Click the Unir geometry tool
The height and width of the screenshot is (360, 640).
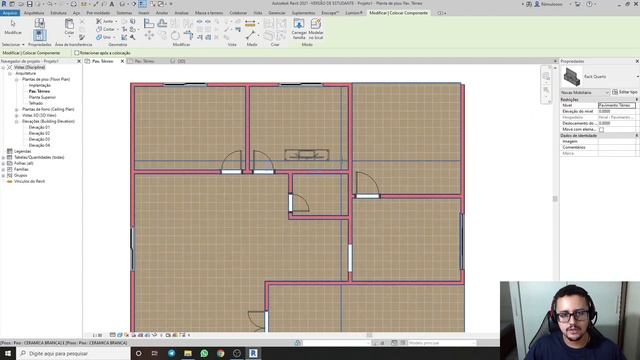(x=104, y=37)
